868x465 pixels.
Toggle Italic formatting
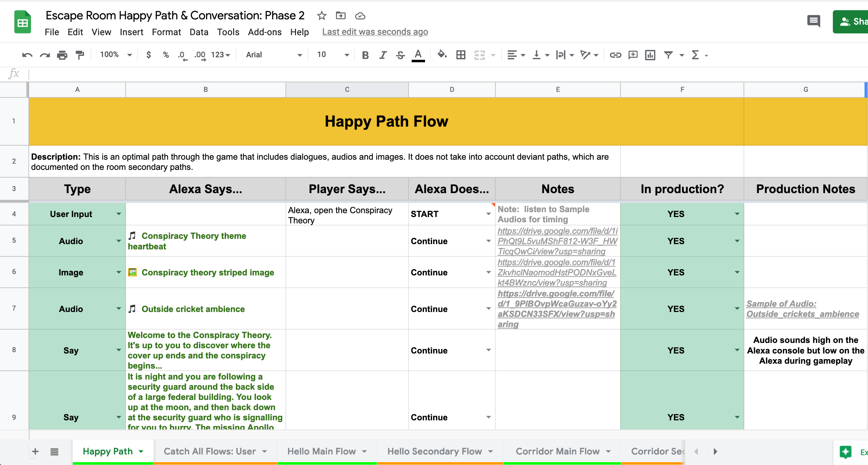(x=383, y=55)
